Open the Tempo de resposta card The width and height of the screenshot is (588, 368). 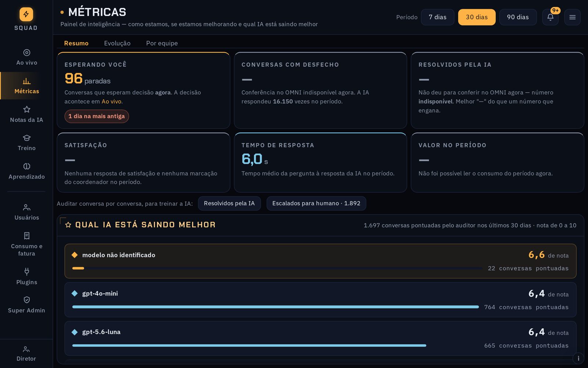click(320, 162)
